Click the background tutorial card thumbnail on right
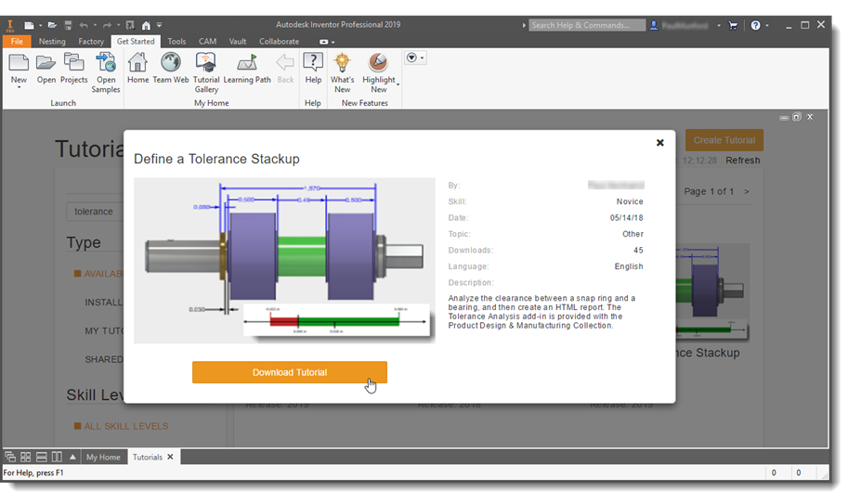848x504 pixels. point(712,291)
